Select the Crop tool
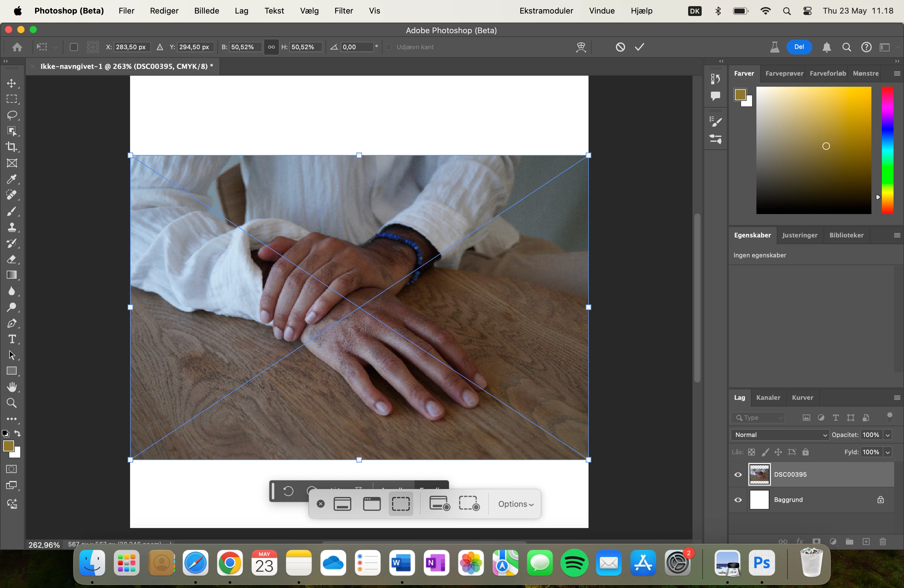Screen dimensions: 904x588 coord(12,147)
